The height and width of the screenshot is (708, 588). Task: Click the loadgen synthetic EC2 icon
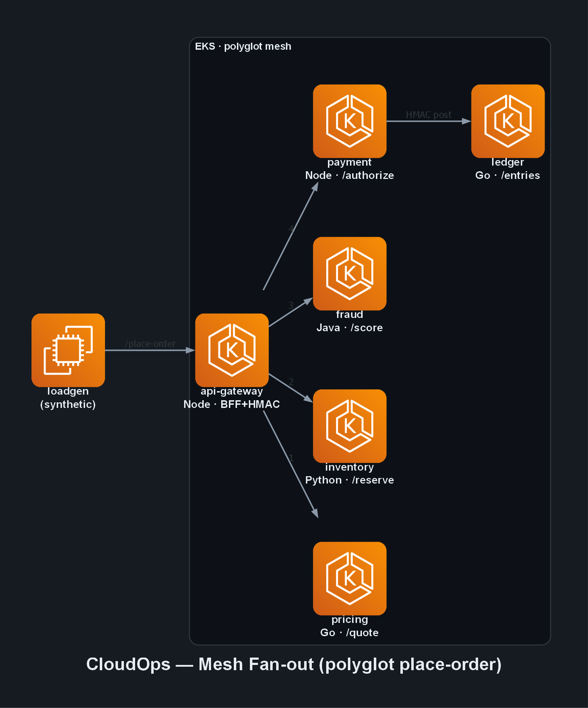click(x=68, y=350)
